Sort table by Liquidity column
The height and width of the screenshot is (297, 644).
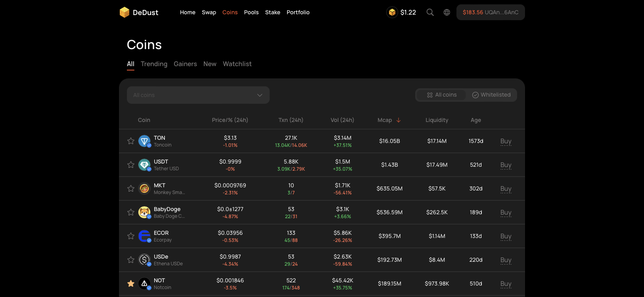click(x=437, y=120)
